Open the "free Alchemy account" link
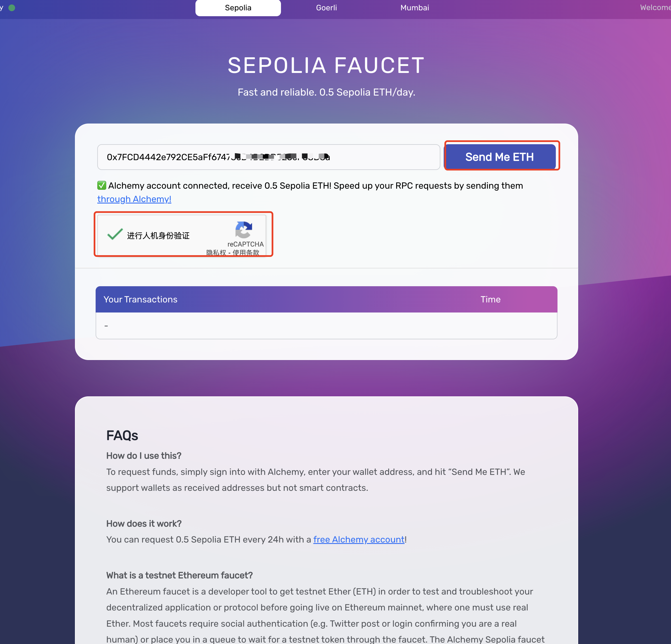The width and height of the screenshot is (671, 644). [x=359, y=540]
